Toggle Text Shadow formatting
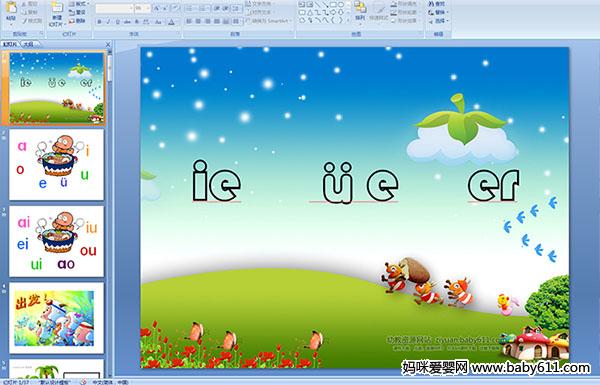The image size is (600, 385). 137,22
